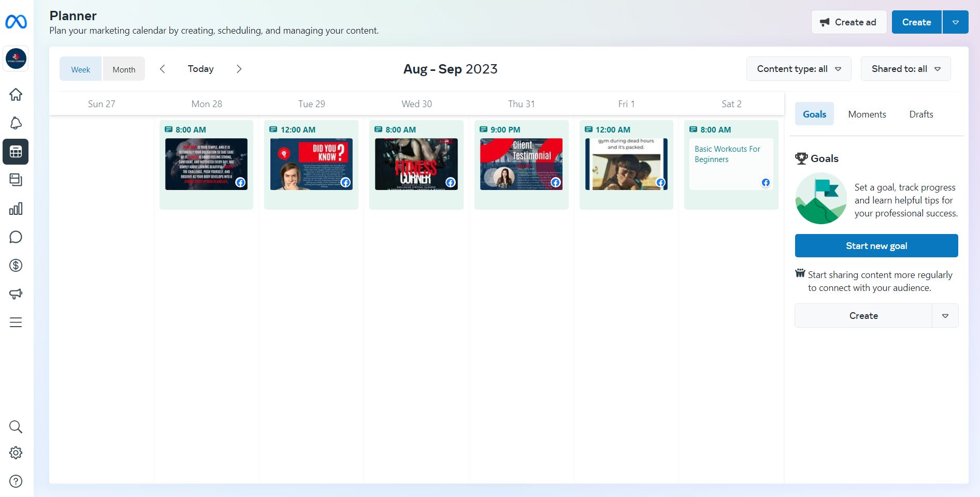Viewport: 980px width, 497px height.
Task: Click the Meta logo icon
Action: (x=16, y=22)
